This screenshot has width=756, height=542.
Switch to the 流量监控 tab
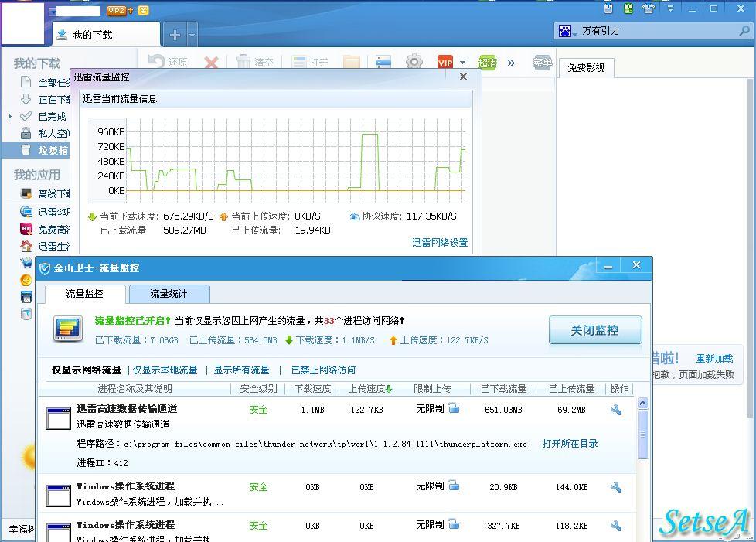coord(85,294)
